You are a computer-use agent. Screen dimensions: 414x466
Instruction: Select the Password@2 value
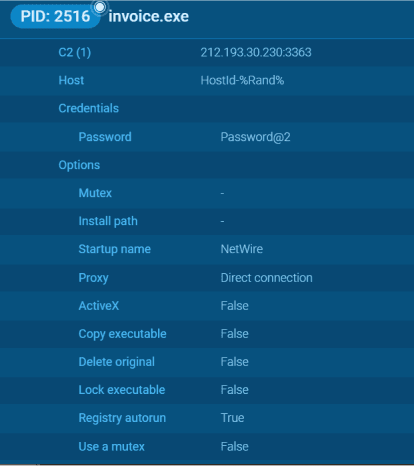[x=256, y=137]
